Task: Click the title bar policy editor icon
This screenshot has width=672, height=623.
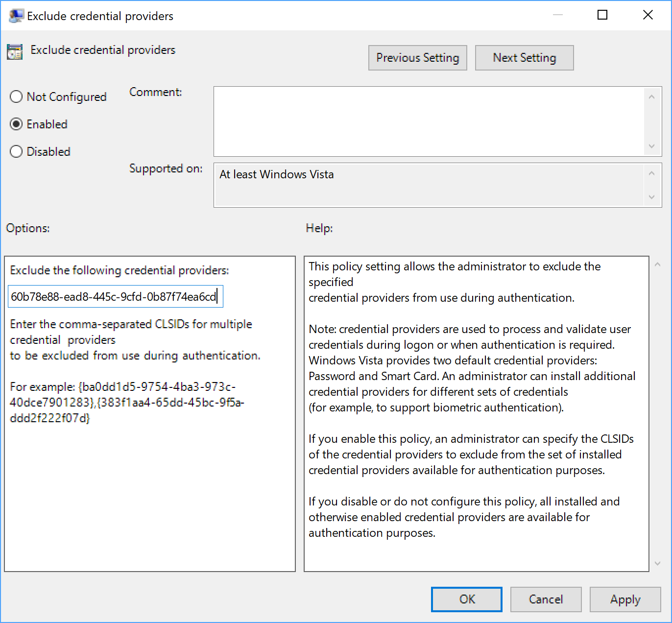Action: click(16, 16)
